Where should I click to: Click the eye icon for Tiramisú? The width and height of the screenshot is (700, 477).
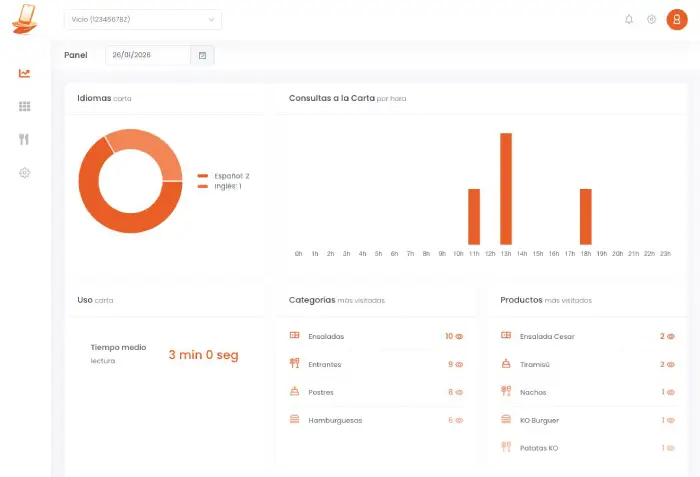click(671, 365)
